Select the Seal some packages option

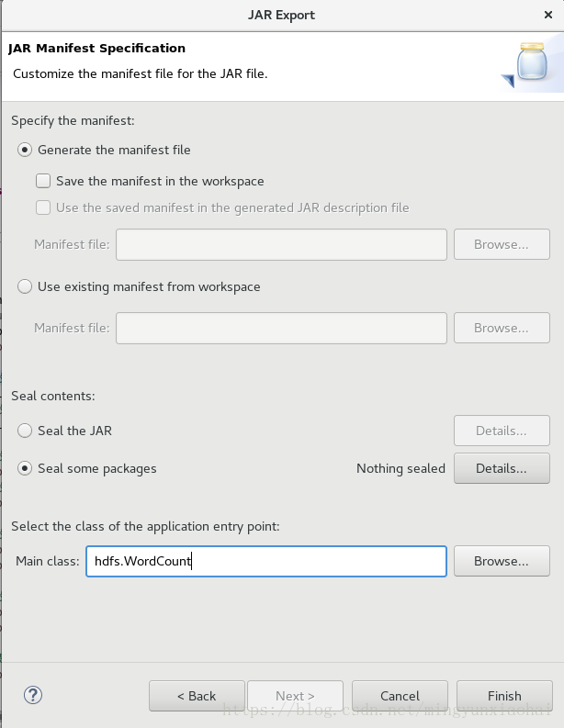(x=25, y=468)
